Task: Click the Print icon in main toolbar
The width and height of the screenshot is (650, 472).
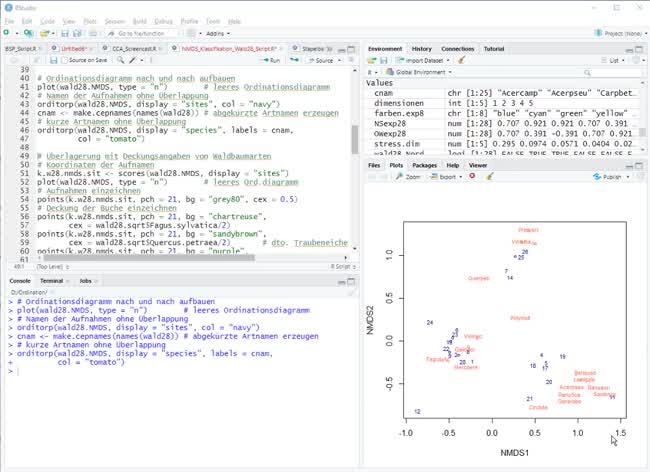Action: (93, 33)
